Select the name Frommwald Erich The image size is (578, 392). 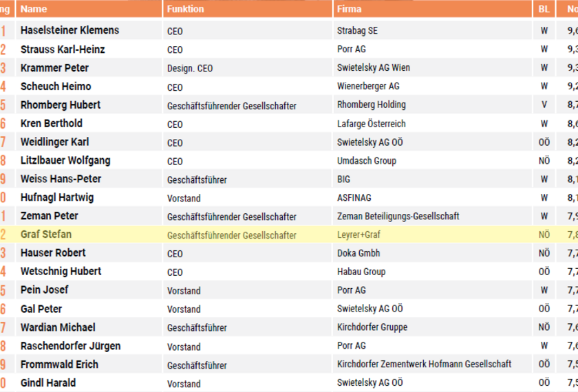click(59, 364)
